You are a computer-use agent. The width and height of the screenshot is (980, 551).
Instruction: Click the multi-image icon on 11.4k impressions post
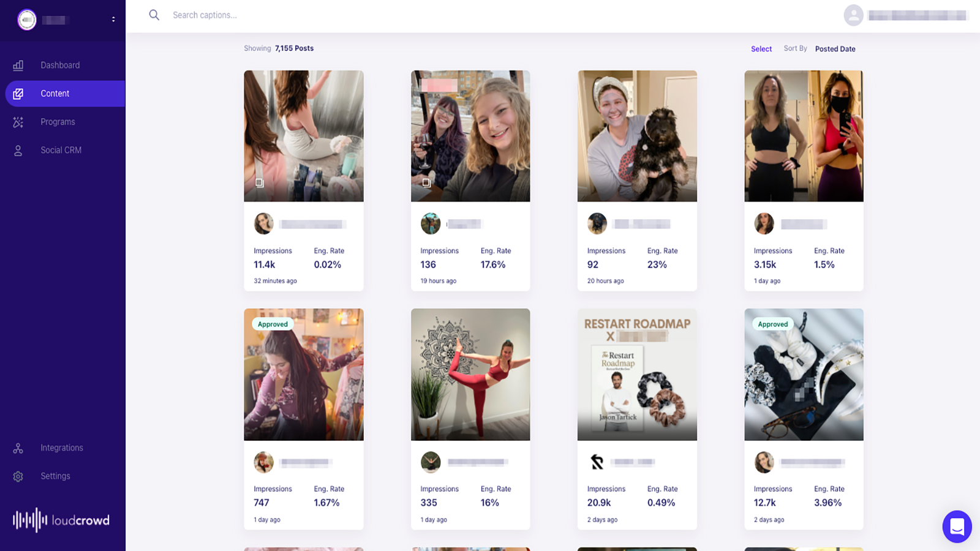(260, 182)
